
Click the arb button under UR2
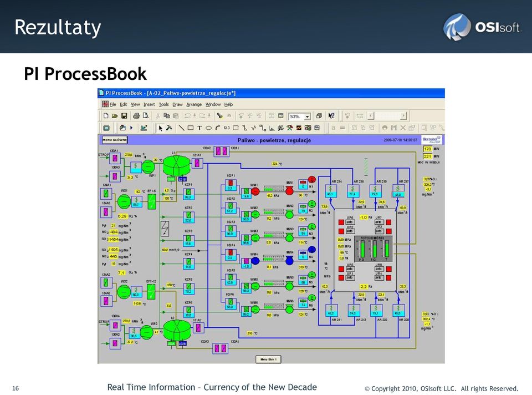[350, 231]
